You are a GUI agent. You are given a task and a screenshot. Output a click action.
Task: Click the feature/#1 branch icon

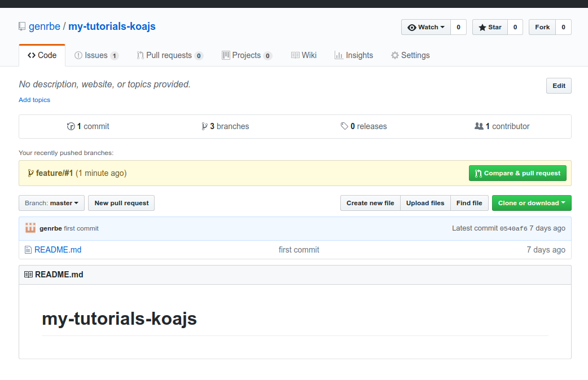30,173
